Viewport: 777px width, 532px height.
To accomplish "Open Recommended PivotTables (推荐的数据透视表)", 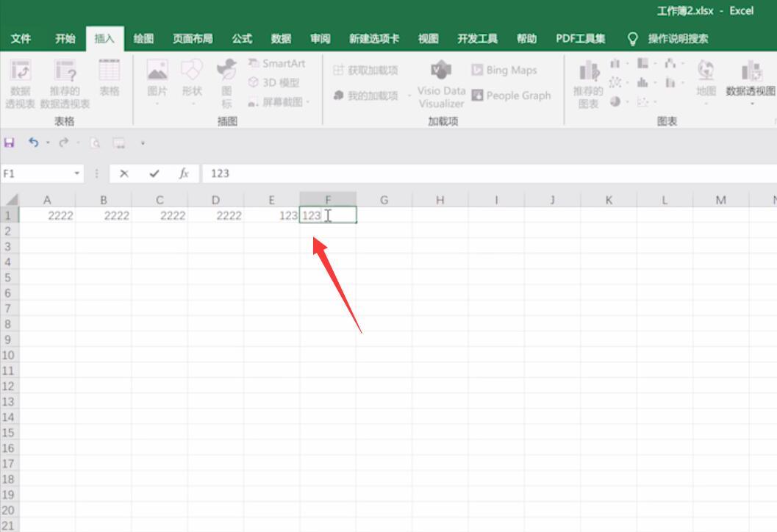I will coord(65,83).
